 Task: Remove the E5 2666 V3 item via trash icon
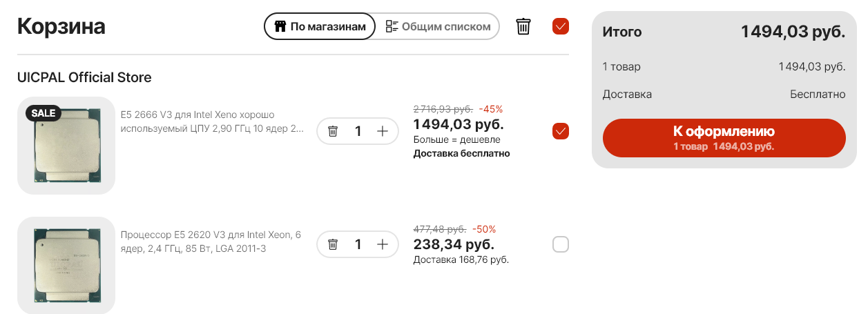coord(333,131)
